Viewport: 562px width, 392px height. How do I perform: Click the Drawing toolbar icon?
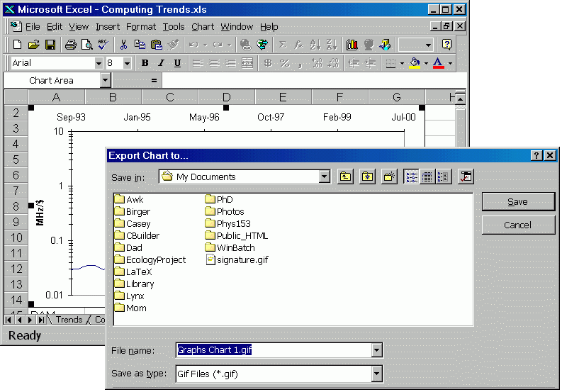tap(385, 45)
